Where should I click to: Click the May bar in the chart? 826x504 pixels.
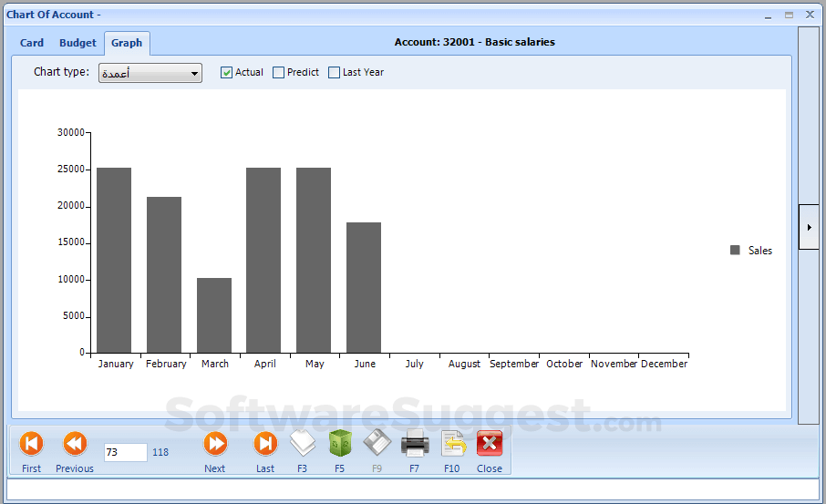tap(314, 260)
